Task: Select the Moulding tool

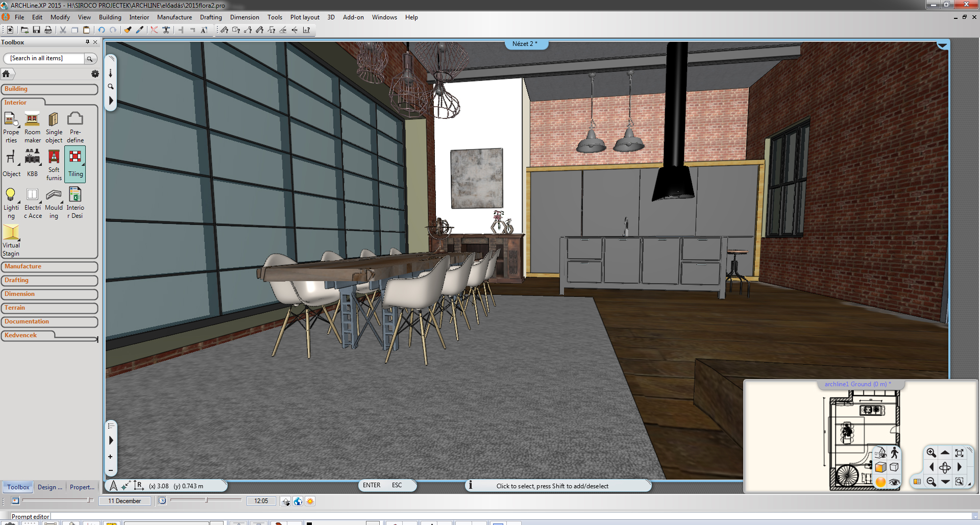Action: [x=54, y=203]
